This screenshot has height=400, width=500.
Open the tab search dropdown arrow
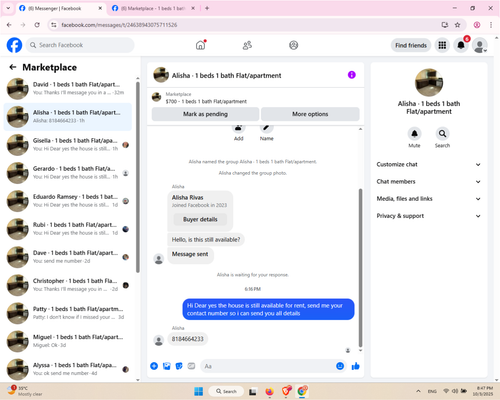tap(8, 8)
